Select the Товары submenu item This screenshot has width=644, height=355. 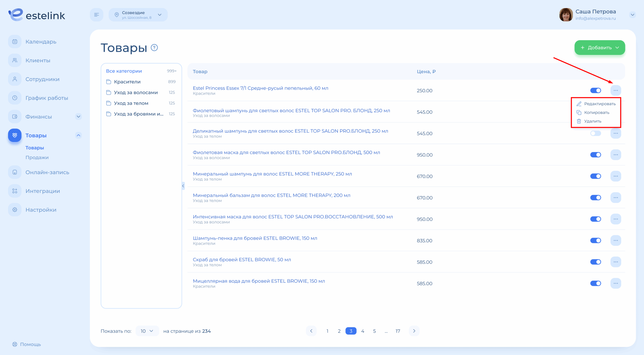35,148
